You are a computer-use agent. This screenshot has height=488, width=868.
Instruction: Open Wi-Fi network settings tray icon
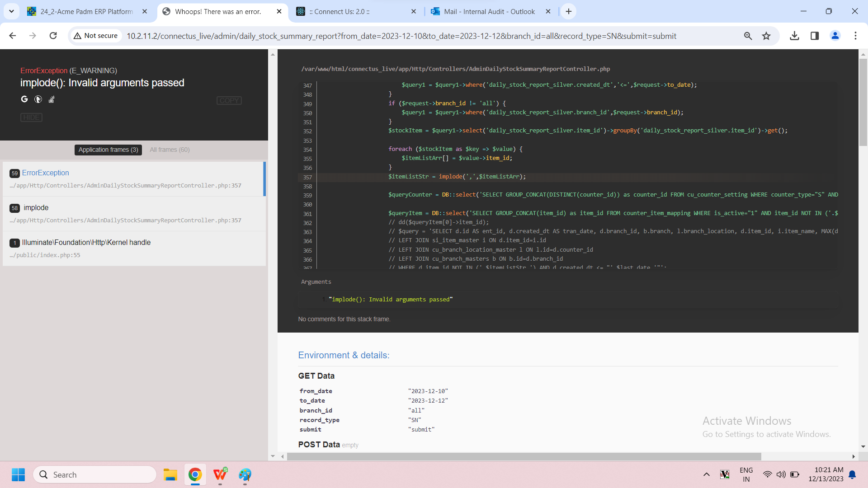[x=767, y=474]
